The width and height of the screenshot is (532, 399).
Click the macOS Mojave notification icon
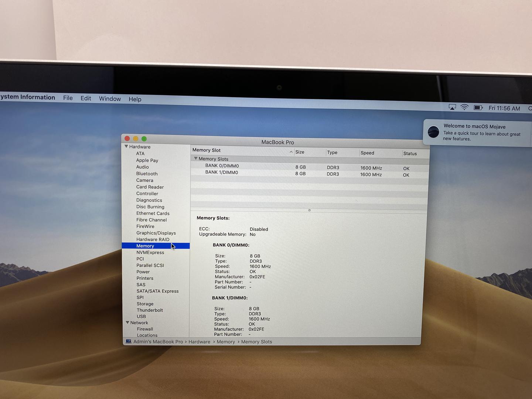point(433,132)
